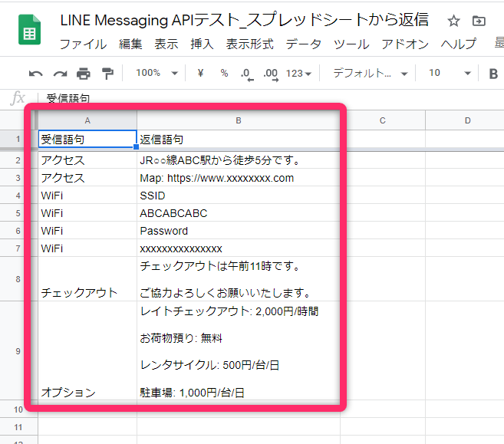504x444 pixels.
Task: Star this spreadsheet
Action: point(453,21)
